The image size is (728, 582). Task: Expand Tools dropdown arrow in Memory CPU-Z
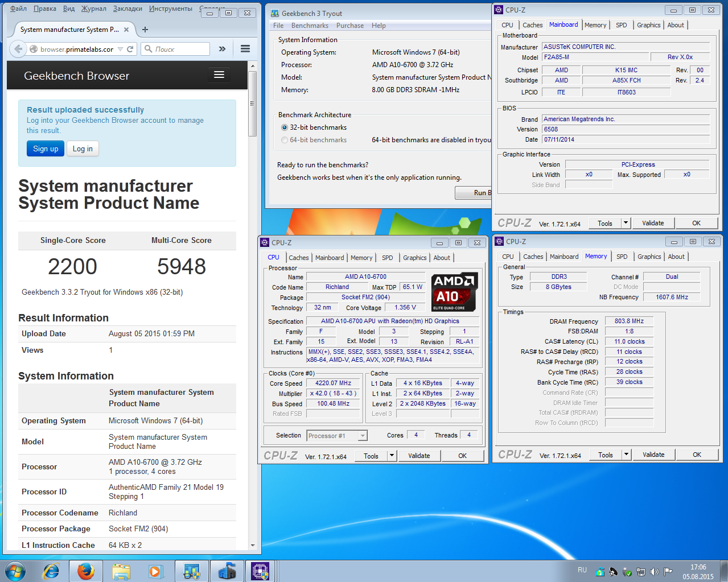[x=626, y=455]
